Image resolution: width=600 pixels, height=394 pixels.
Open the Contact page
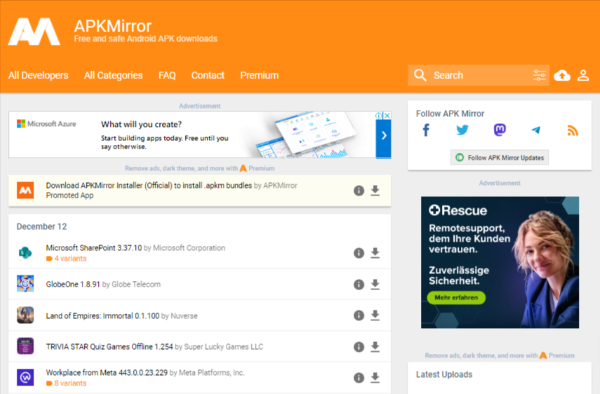(x=208, y=75)
